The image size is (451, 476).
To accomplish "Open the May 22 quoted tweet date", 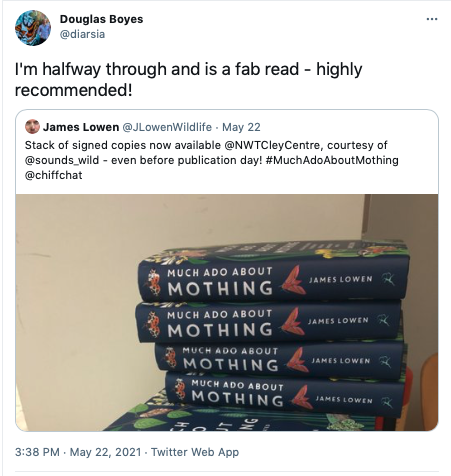I will point(241,127).
